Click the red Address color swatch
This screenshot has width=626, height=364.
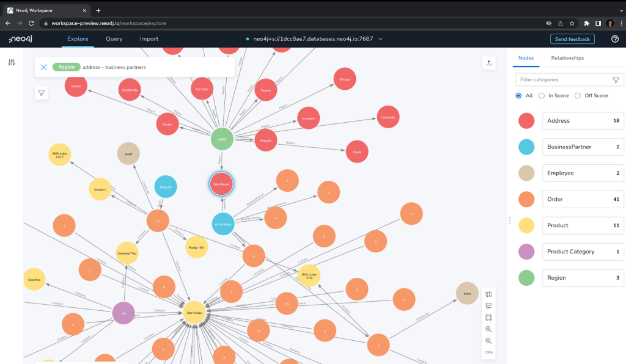(x=526, y=120)
